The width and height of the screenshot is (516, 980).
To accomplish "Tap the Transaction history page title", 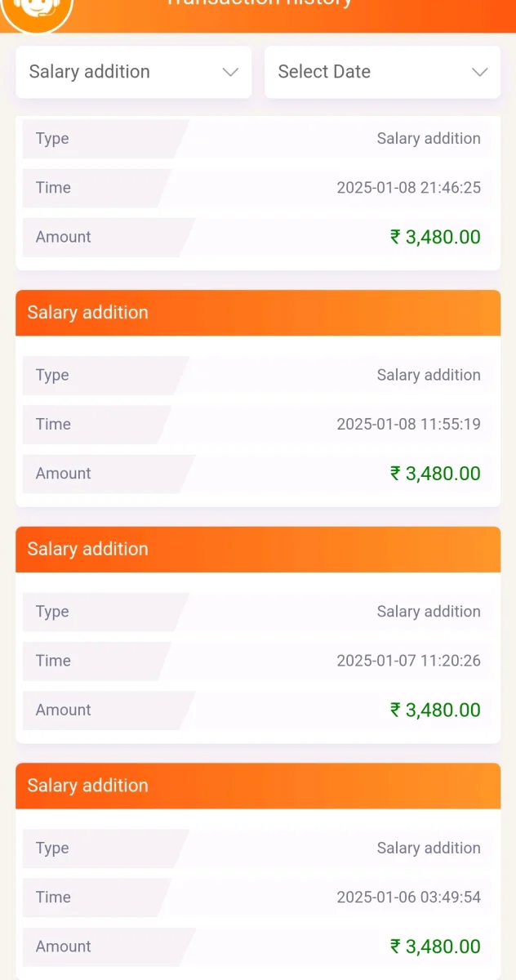I will click(x=259, y=3).
